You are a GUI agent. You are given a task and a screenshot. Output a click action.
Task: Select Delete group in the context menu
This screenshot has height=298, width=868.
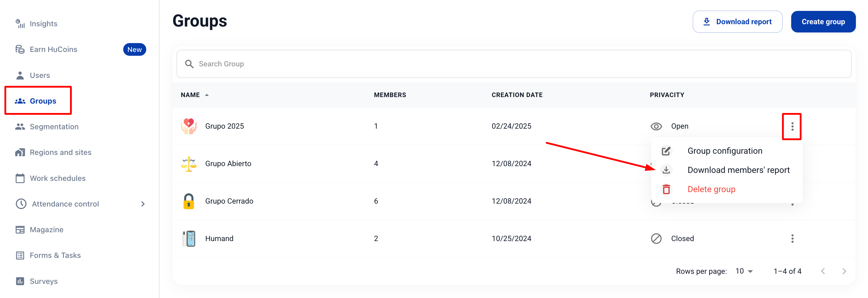pyautogui.click(x=711, y=189)
